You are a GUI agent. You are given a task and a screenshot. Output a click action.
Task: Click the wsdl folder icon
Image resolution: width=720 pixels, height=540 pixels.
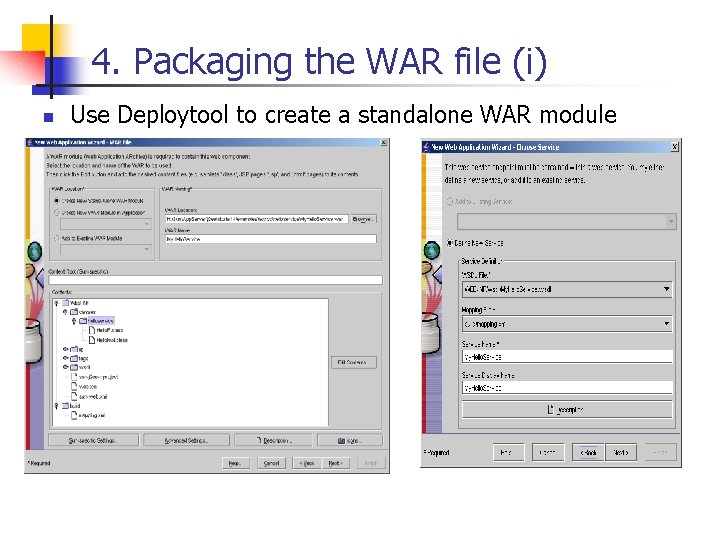pyautogui.click(x=74, y=367)
